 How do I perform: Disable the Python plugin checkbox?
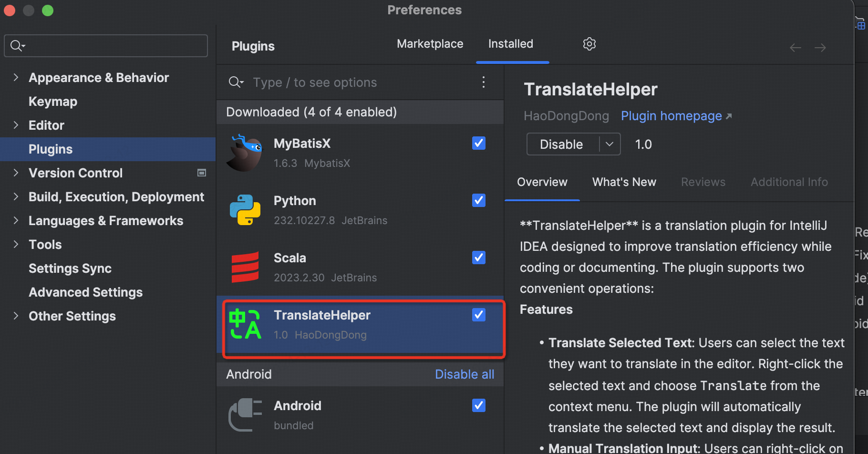[479, 200]
